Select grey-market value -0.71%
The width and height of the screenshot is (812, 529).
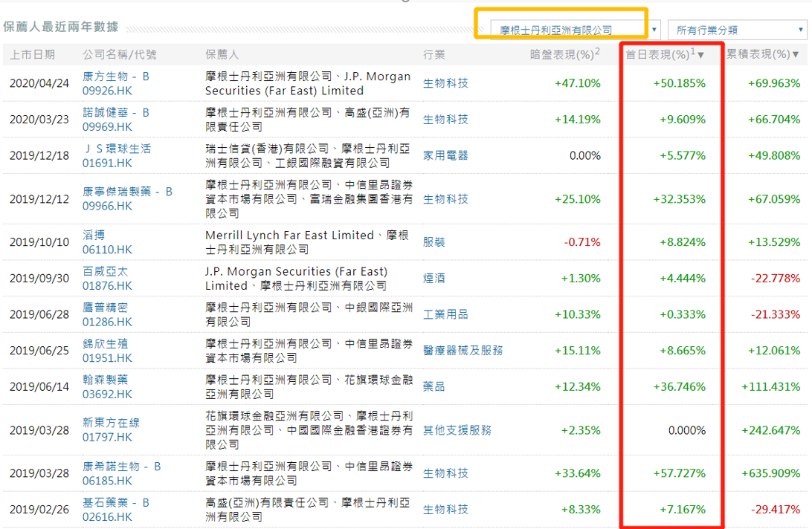[582, 242]
